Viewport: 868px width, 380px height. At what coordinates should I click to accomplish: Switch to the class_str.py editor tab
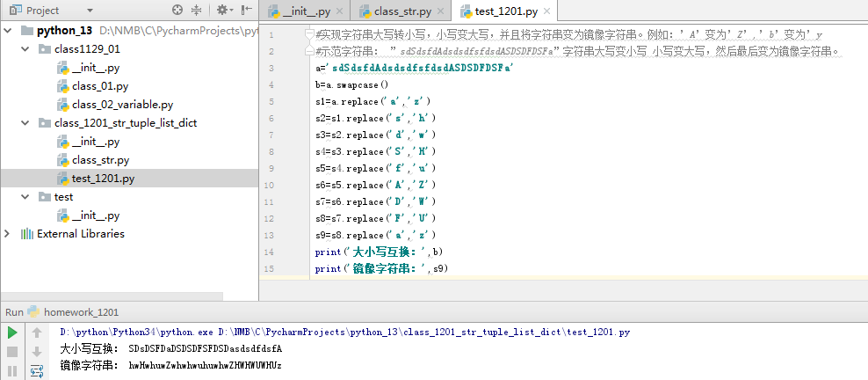point(401,11)
